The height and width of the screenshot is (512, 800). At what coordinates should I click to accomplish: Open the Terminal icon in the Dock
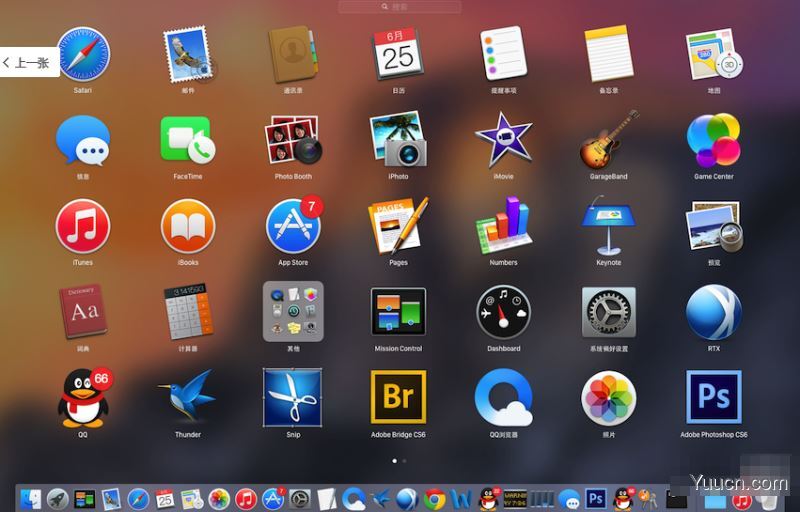(676, 499)
